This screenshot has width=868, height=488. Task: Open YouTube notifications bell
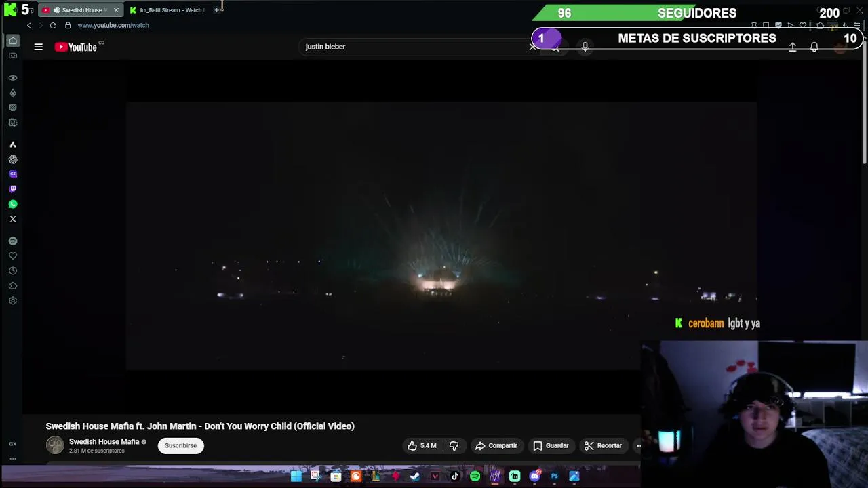pos(814,47)
